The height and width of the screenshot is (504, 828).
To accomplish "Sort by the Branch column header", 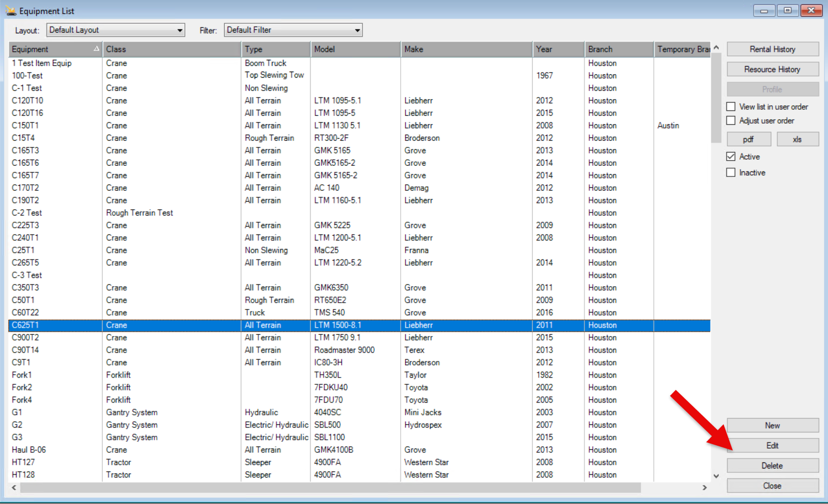I will (x=619, y=49).
